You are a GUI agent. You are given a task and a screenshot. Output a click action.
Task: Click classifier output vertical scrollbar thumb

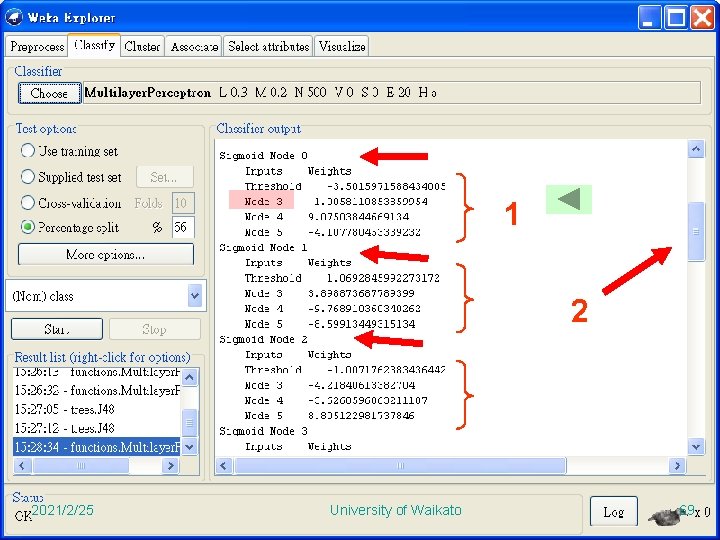coord(696,231)
